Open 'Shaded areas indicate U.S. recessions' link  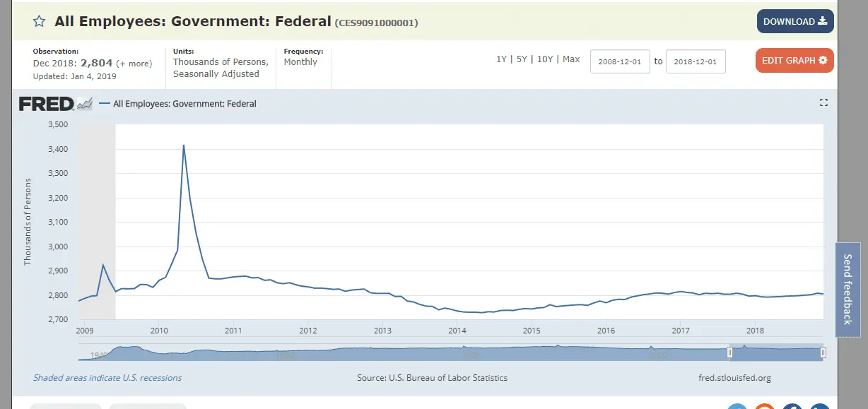107,378
